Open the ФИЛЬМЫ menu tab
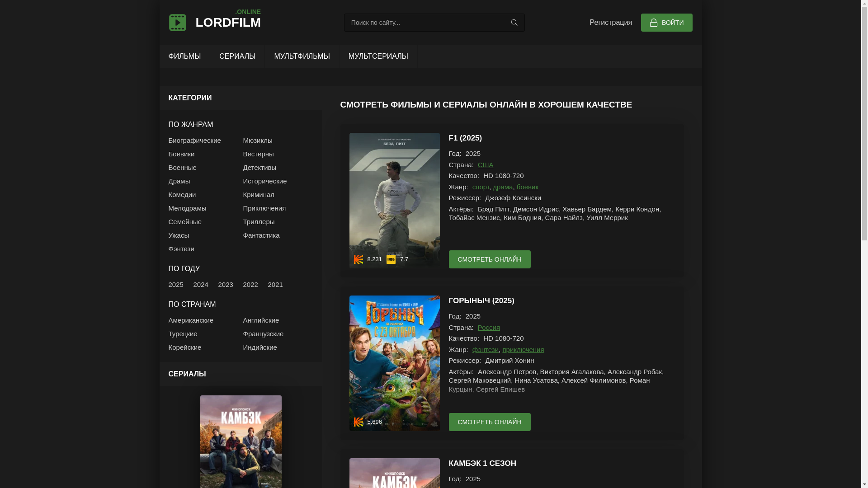868x488 pixels. (184, 56)
